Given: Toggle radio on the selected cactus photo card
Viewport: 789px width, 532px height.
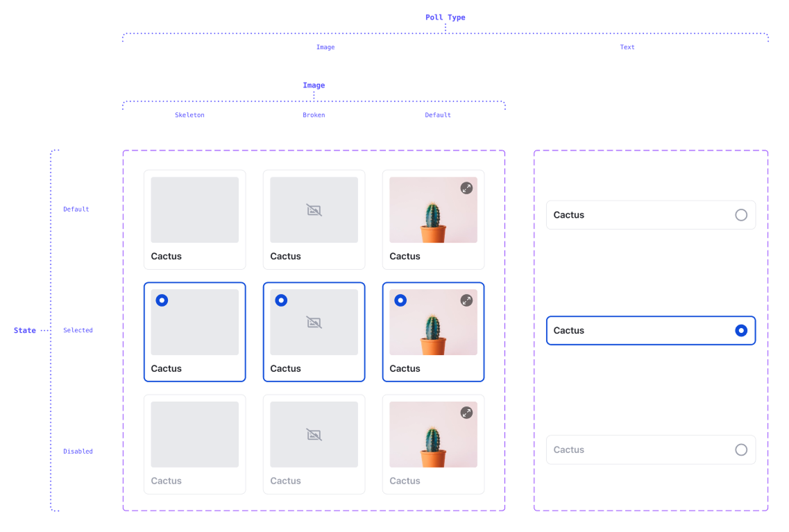Looking at the screenshot, I should 400,300.
